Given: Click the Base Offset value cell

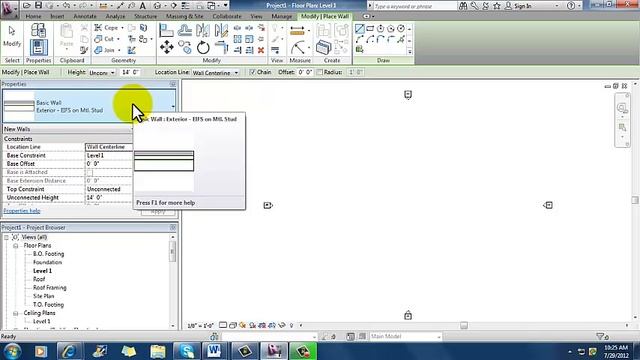Looking at the screenshot, I should click(x=109, y=164).
